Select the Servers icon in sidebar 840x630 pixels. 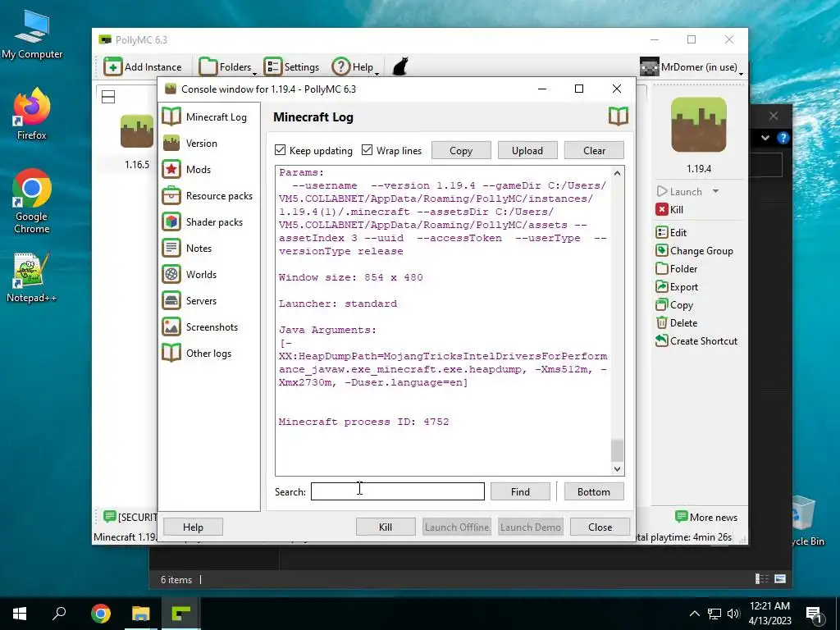tap(171, 300)
